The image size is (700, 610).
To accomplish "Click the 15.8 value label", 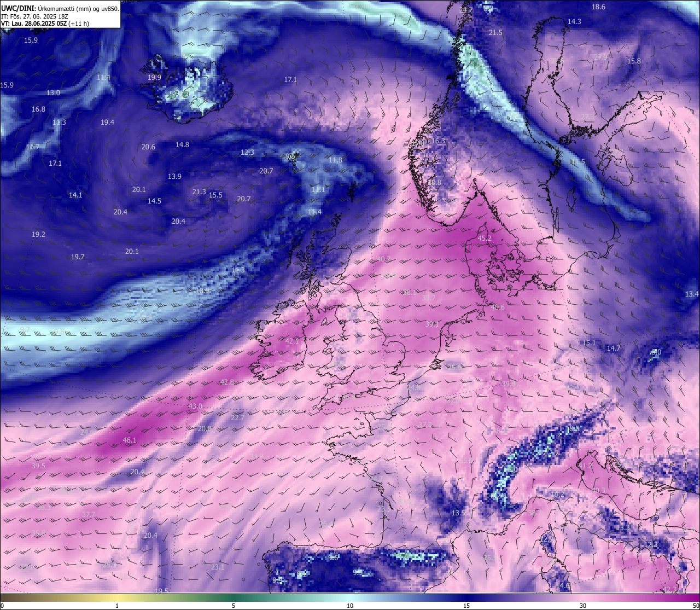I will point(634,61).
